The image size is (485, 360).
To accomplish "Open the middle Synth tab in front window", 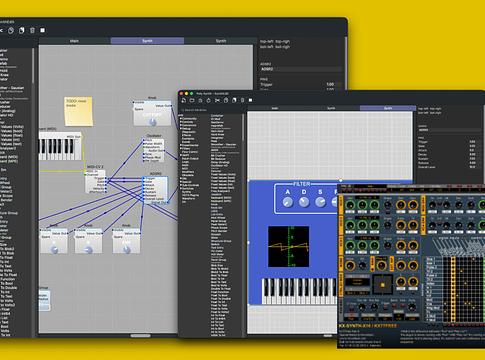I will 331,108.
